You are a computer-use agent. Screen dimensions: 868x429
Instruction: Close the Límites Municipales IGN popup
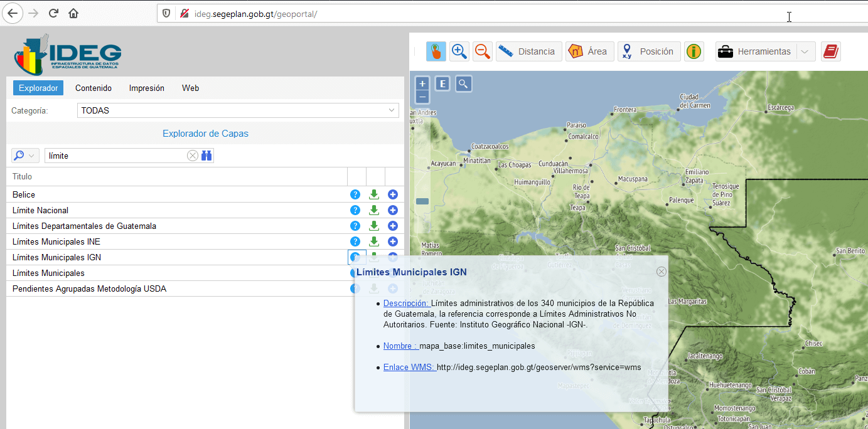661,272
